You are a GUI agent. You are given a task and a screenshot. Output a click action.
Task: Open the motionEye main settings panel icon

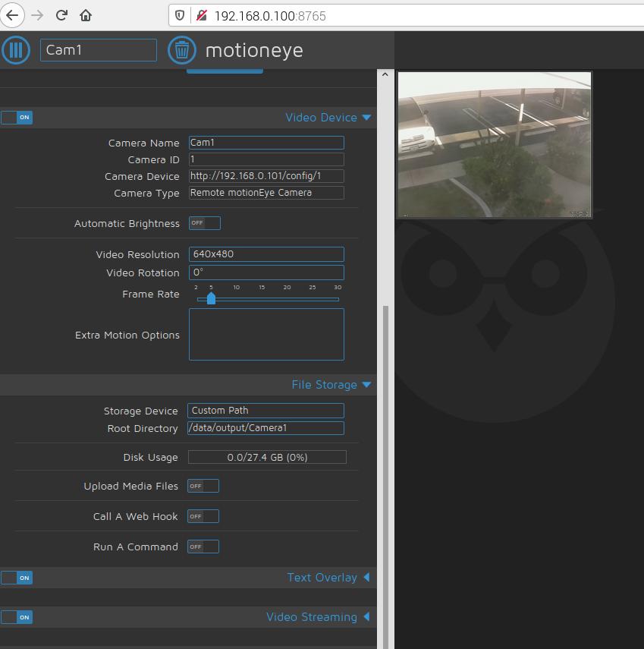coord(16,50)
